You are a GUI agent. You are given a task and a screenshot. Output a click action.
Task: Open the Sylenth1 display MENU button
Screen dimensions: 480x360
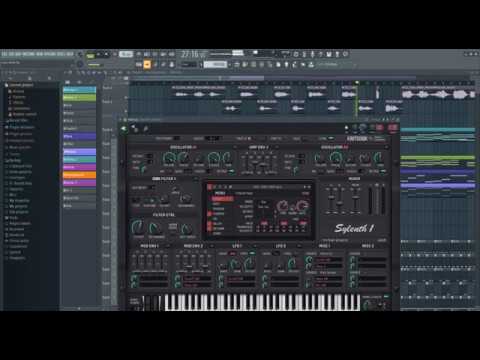click(x=220, y=193)
